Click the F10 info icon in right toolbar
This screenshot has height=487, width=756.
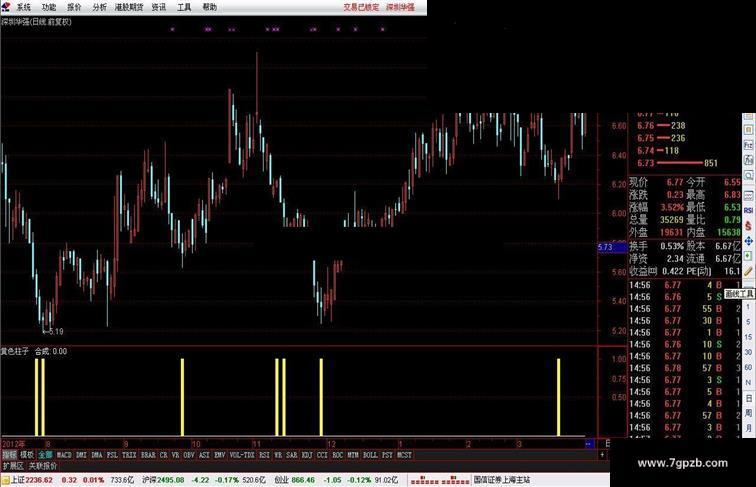pyautogui.click(x=748, y=145)
